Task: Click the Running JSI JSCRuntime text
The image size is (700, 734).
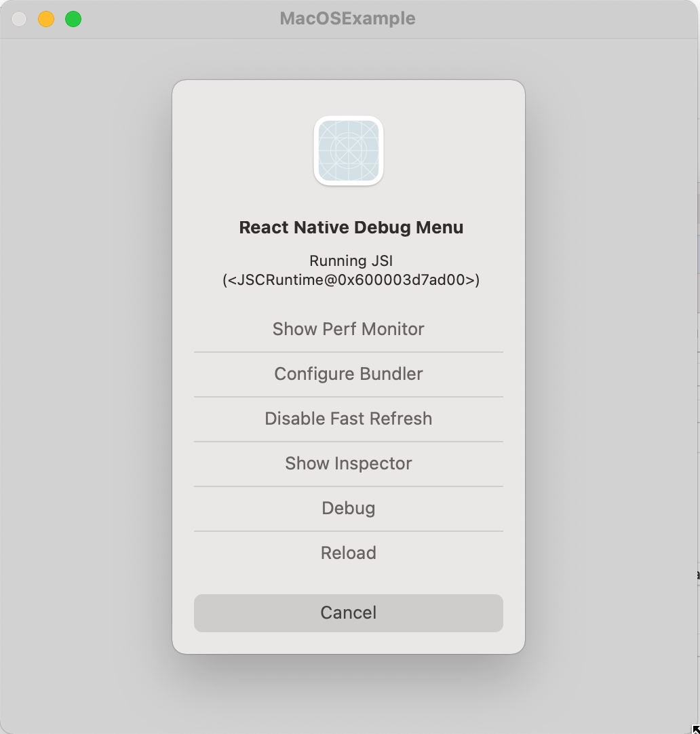Action: pyautogui.click(x=351, y=270)
